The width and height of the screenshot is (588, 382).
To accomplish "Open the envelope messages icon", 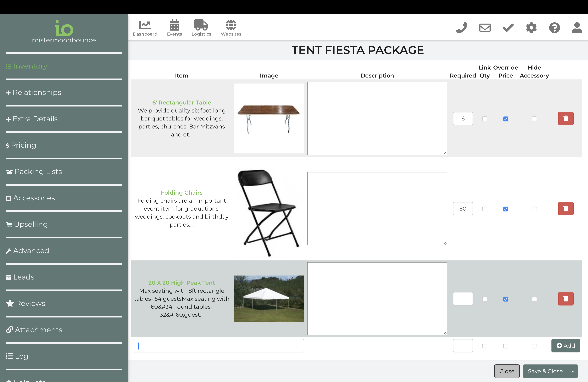I will coord(485,28).
